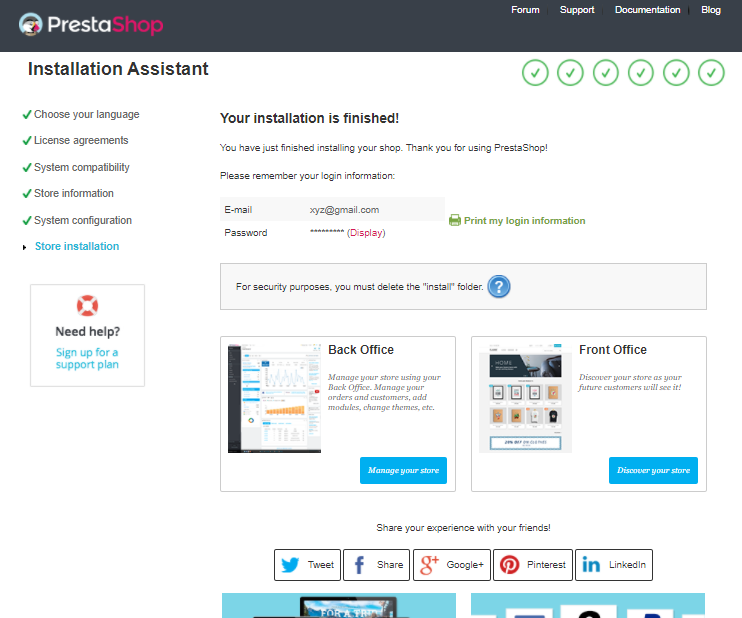742x618 pixels.
Task: Click the PrestaShop logo
Action: [91, 25]
